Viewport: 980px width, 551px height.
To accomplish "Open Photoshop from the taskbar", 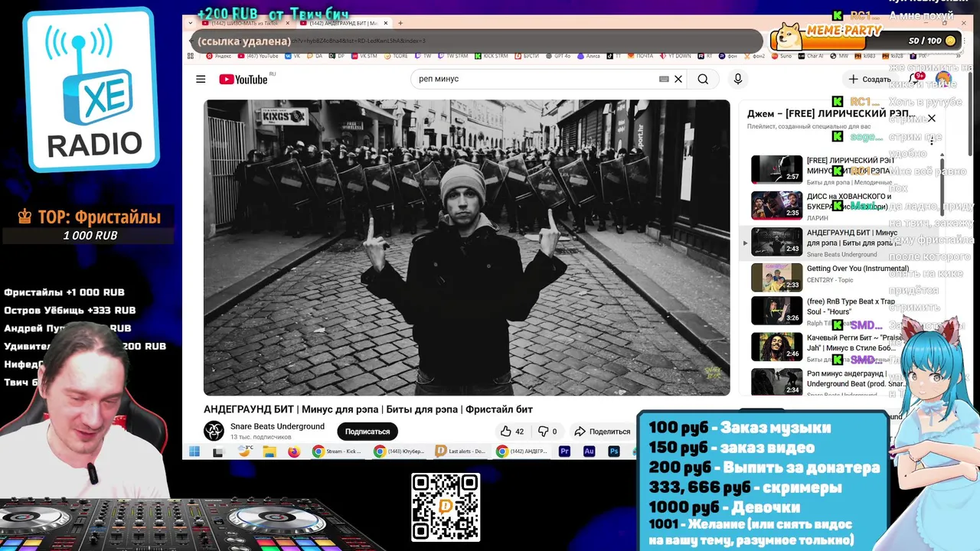I will click(614, 452).
